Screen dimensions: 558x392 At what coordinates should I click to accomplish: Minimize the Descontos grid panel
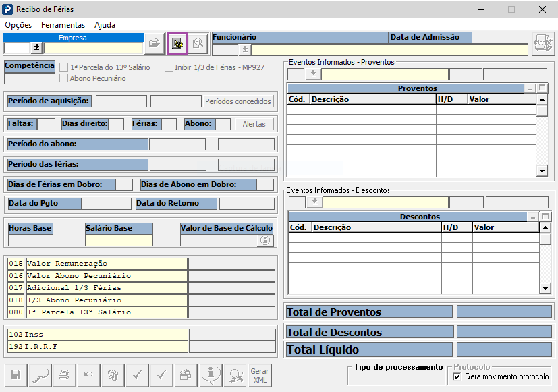coord(533,217)
